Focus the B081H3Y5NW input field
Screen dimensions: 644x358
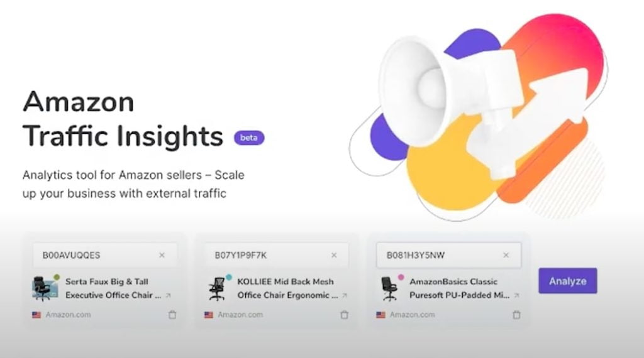point(449,255)
